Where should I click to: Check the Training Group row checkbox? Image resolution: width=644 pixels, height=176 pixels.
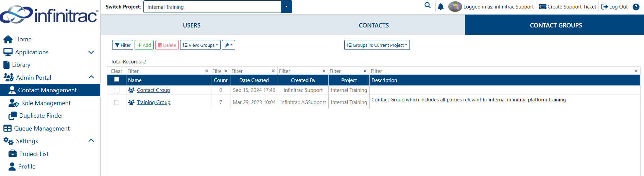pos(117,102)
